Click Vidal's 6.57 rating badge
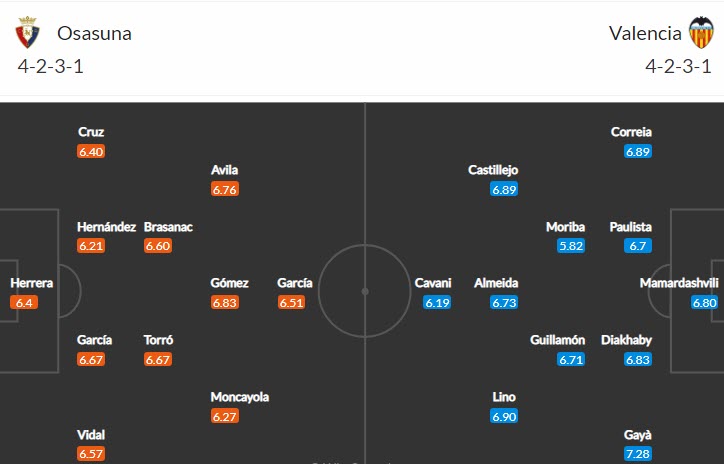 (x=91, y=455)
